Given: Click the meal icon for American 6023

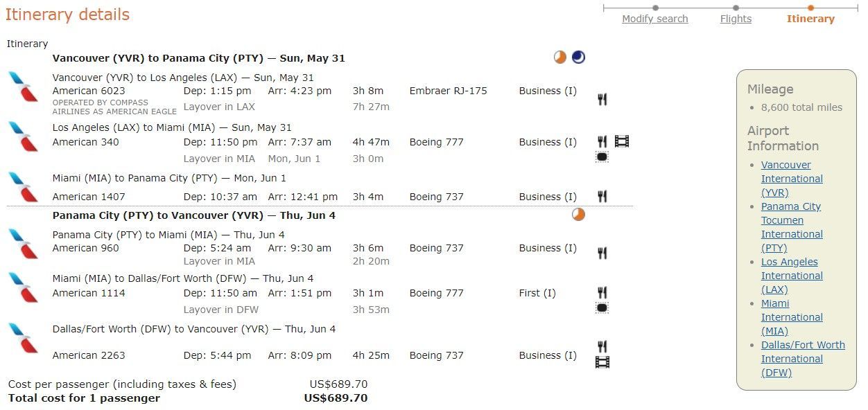Looking at the screenshot, I should 602,99.
